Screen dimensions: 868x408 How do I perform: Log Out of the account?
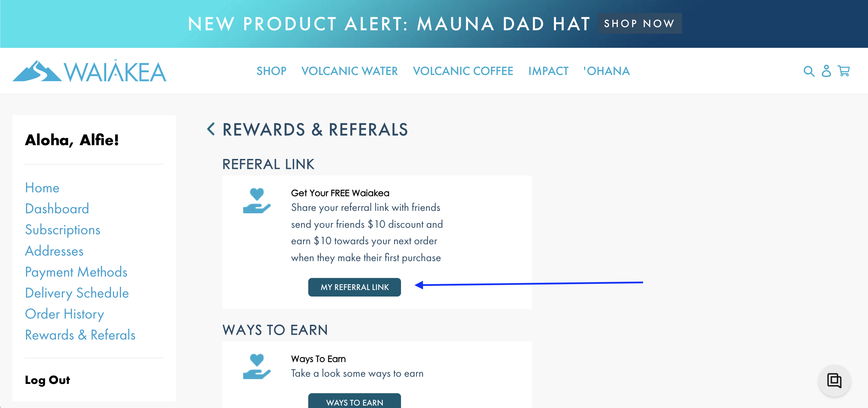coord(47,380)
